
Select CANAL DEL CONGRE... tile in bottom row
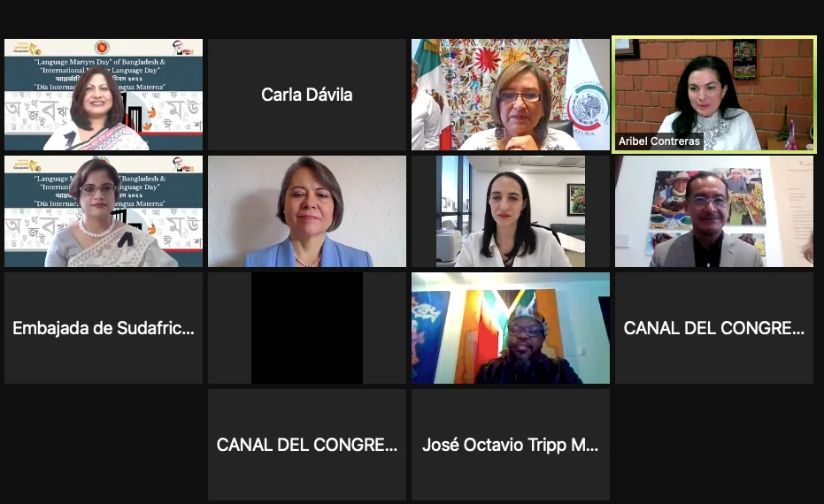pyautogui.click(x=307, y=444)
